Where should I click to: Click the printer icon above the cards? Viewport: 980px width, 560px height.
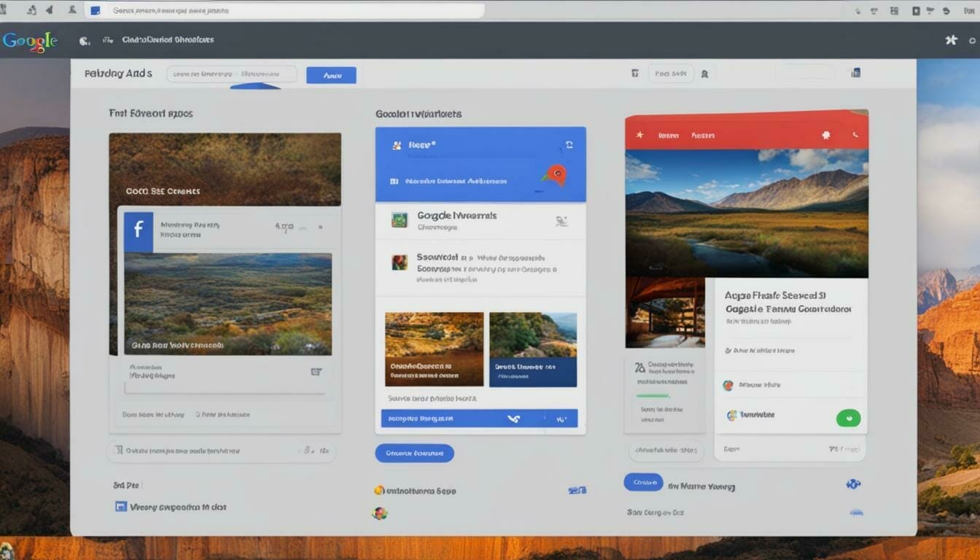click(634, 73)
